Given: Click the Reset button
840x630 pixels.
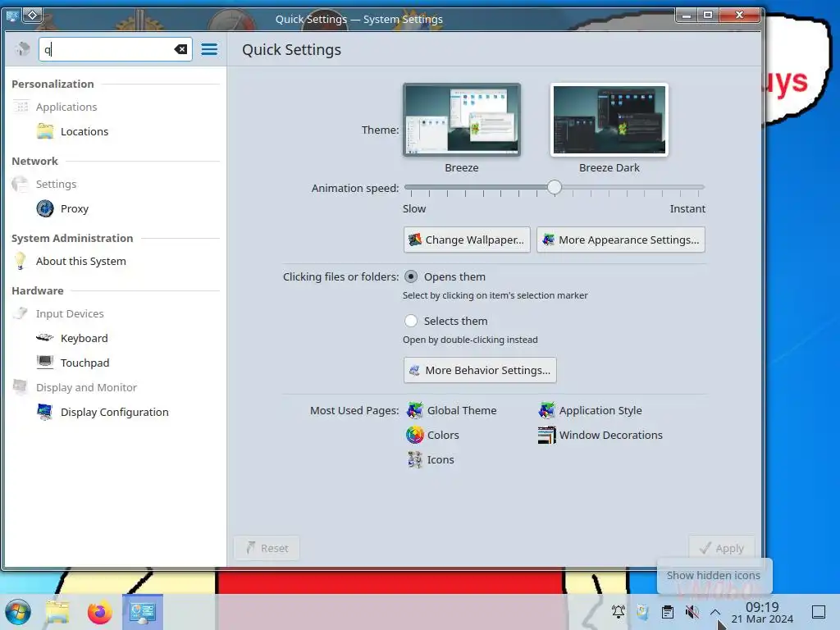Looking at the screenshot, I should click(267, 548).
